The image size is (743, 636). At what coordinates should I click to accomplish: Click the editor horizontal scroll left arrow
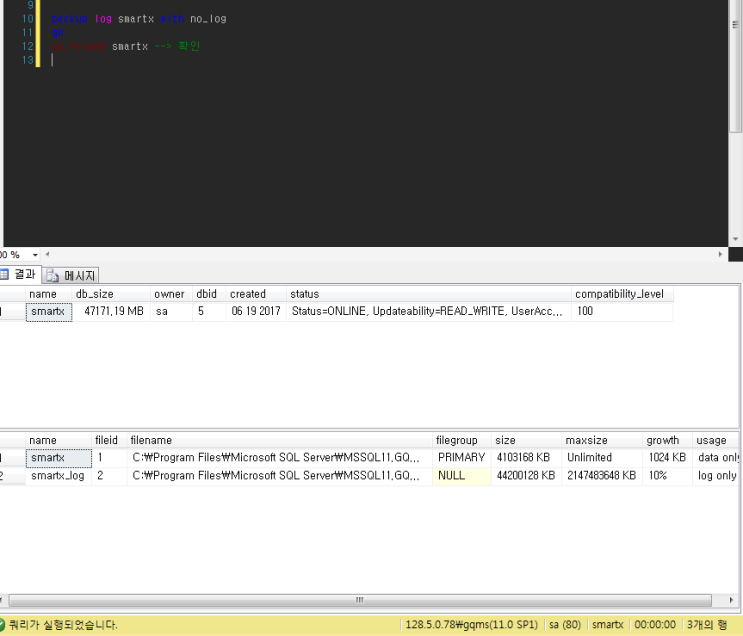pyautogui.click(x=47, y=254)
